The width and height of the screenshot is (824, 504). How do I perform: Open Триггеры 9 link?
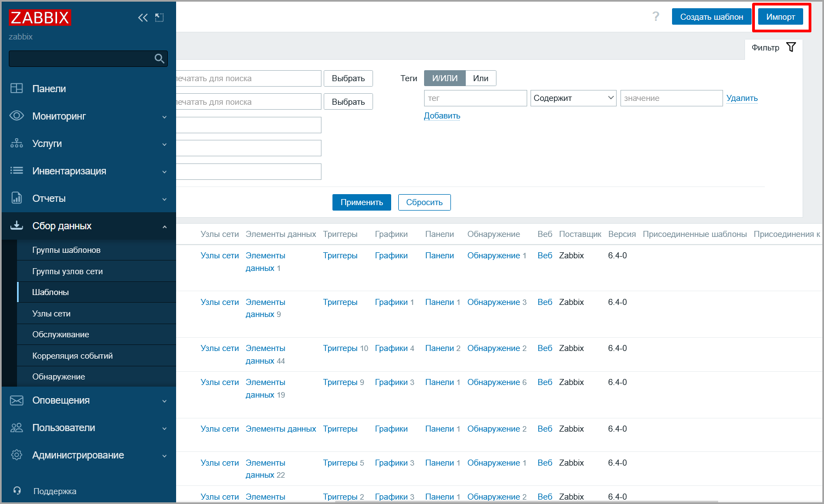(343, 382)
